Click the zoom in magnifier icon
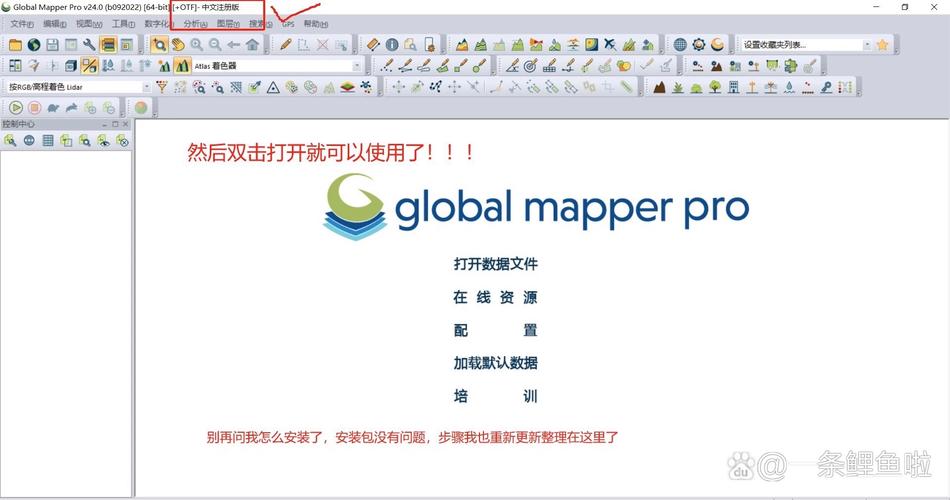This screenshot has width=950, height=500. coord(196,44)
